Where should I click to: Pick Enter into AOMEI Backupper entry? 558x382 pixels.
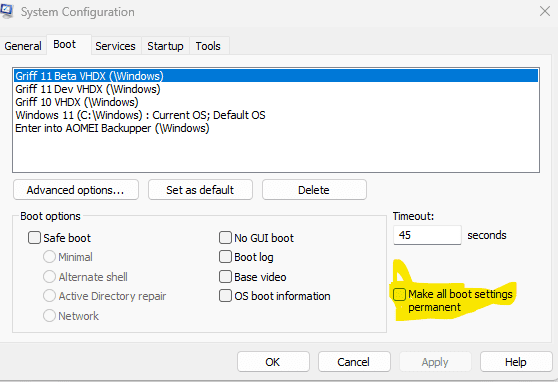(112, 128)
